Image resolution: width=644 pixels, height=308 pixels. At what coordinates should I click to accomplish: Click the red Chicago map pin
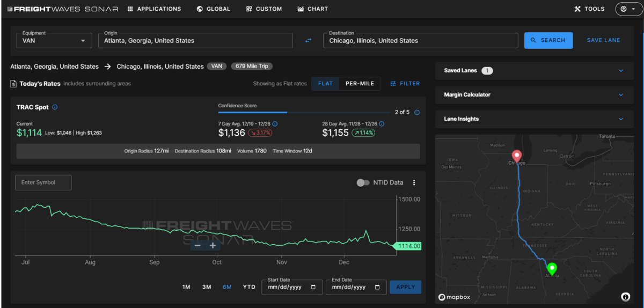click(516, 156)
